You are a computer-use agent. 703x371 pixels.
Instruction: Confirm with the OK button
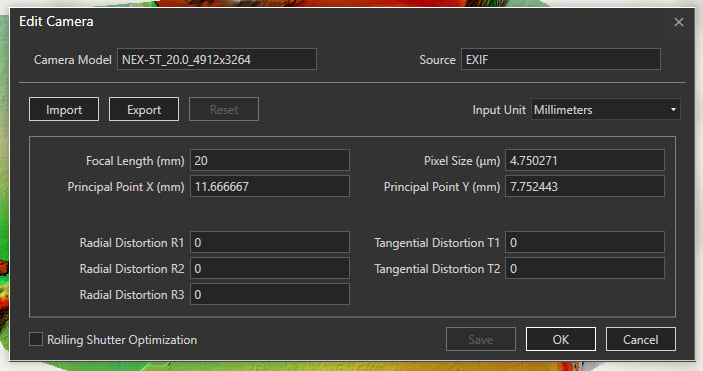(x=560, y=339)
